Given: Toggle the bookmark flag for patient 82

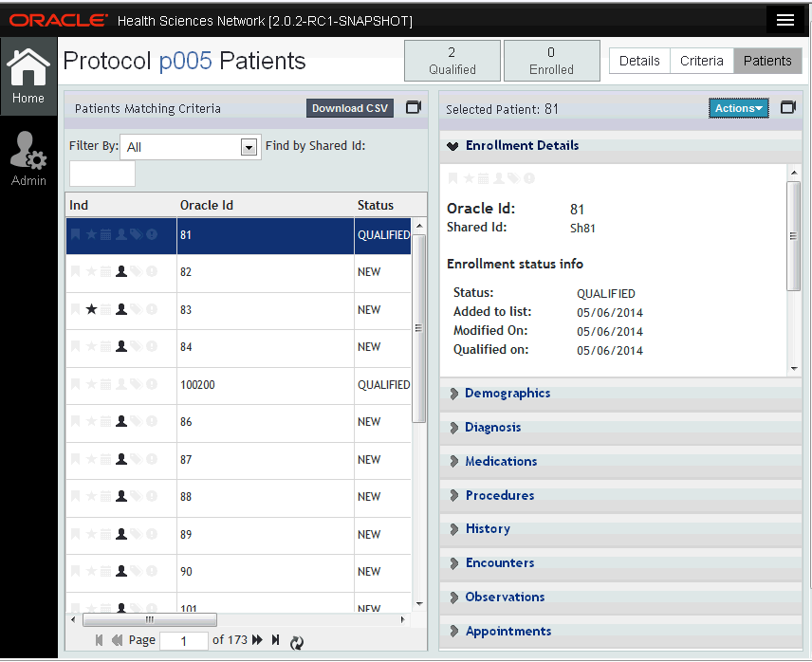Looking at the screenshot, I should 76,271.
